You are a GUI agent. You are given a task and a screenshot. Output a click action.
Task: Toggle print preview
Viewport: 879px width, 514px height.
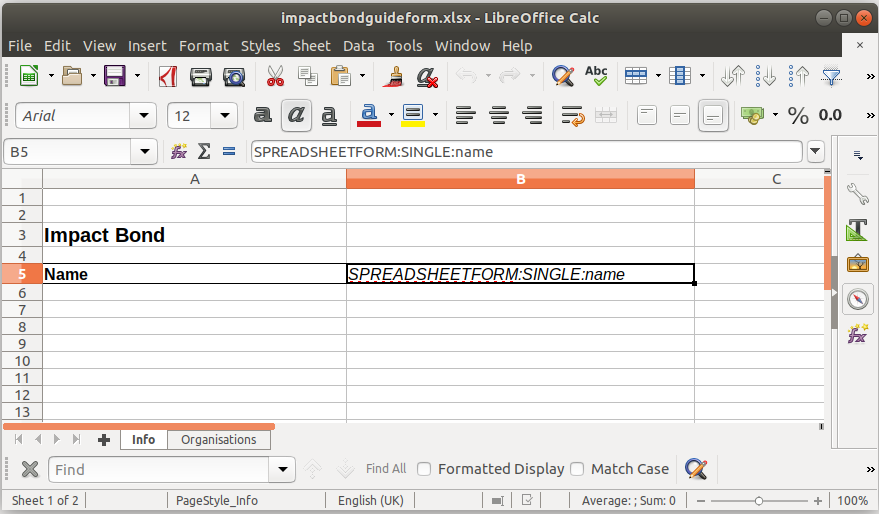click(x=234, y=76)
